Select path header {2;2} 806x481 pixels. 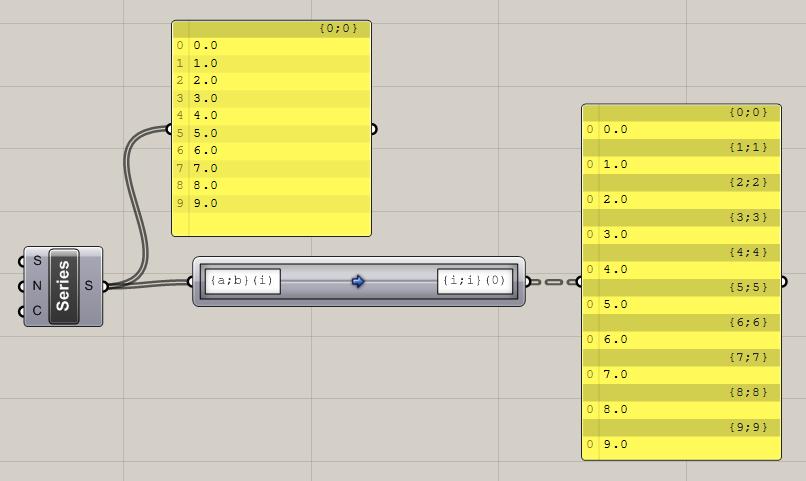pos(748,182)
